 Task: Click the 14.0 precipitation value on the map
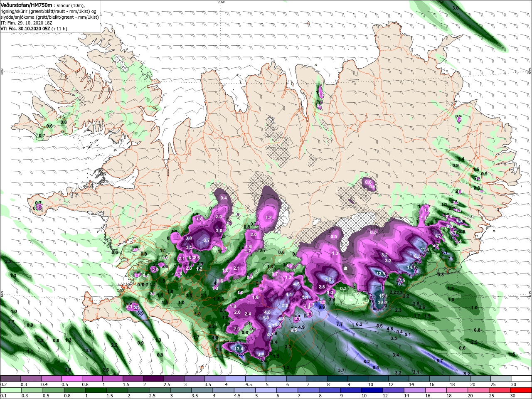[412, 268]
